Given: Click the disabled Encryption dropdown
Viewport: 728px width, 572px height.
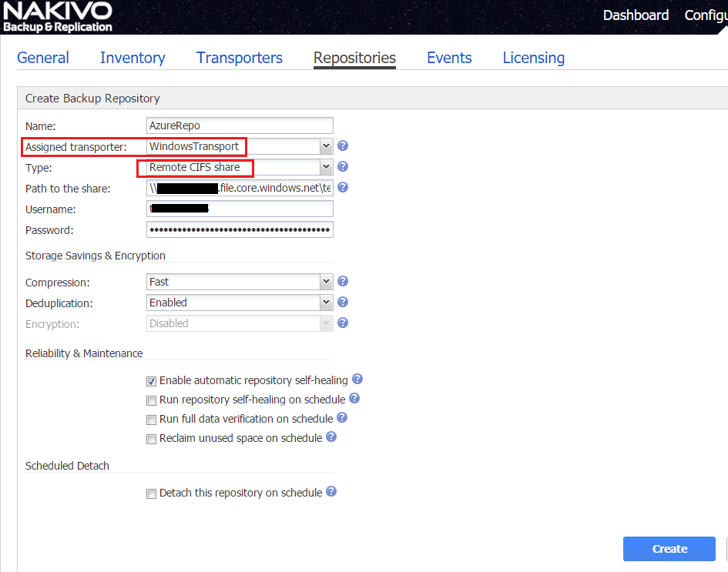Looking at the screenshot, I should [x=240, y=323].
